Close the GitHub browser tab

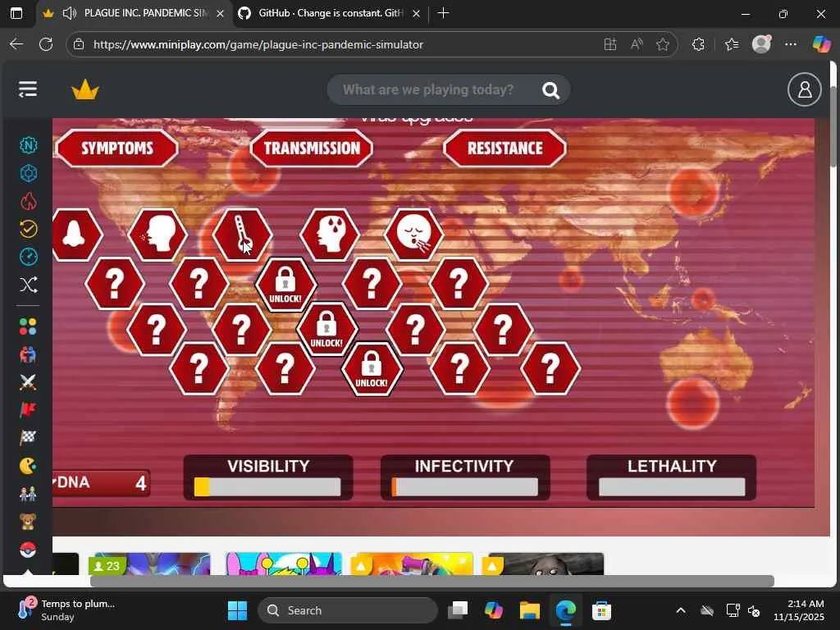(x=416, y=14)
